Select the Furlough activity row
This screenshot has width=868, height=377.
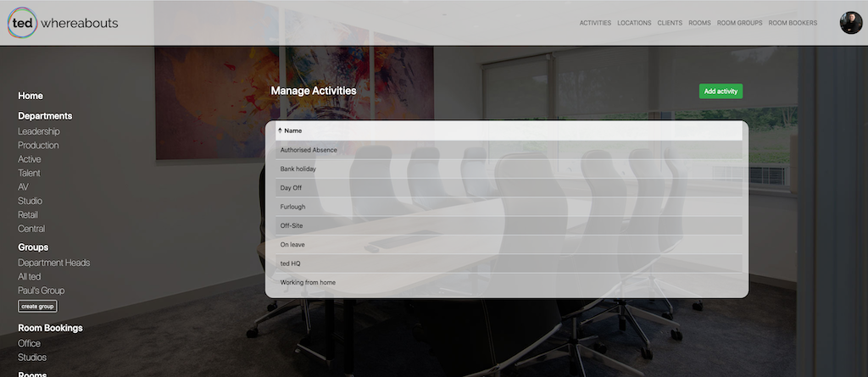point(292,207)
